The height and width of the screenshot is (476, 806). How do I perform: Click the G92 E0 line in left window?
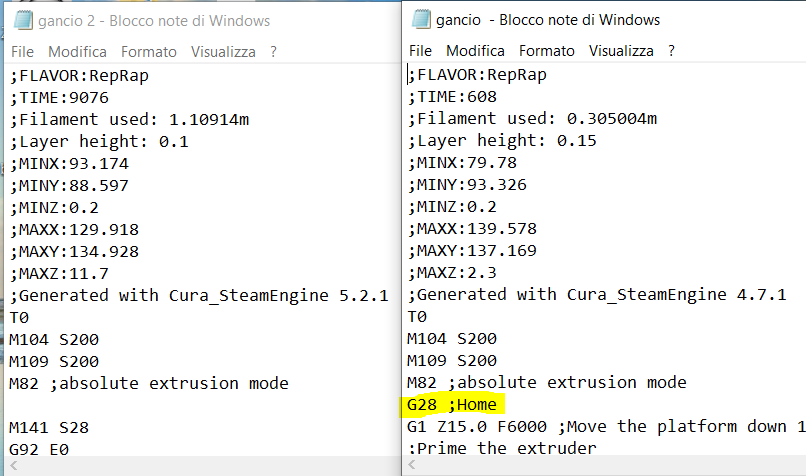(39, 450)
